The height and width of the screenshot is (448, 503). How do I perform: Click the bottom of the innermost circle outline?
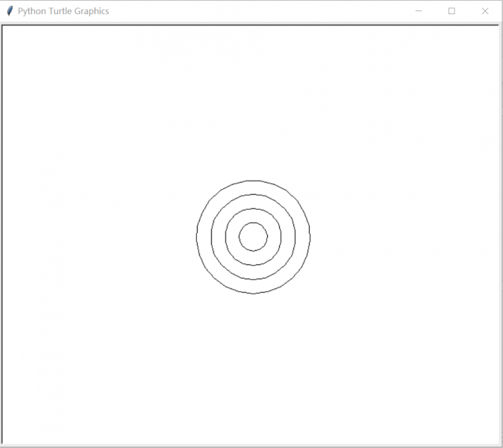[253, 251]
